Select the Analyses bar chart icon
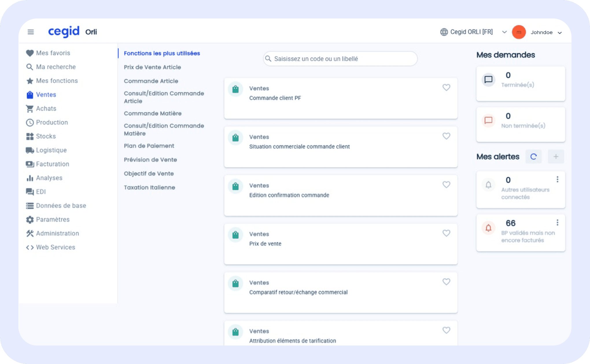The width and height of the screenshot is (590, 364). (x=30, y=178)
